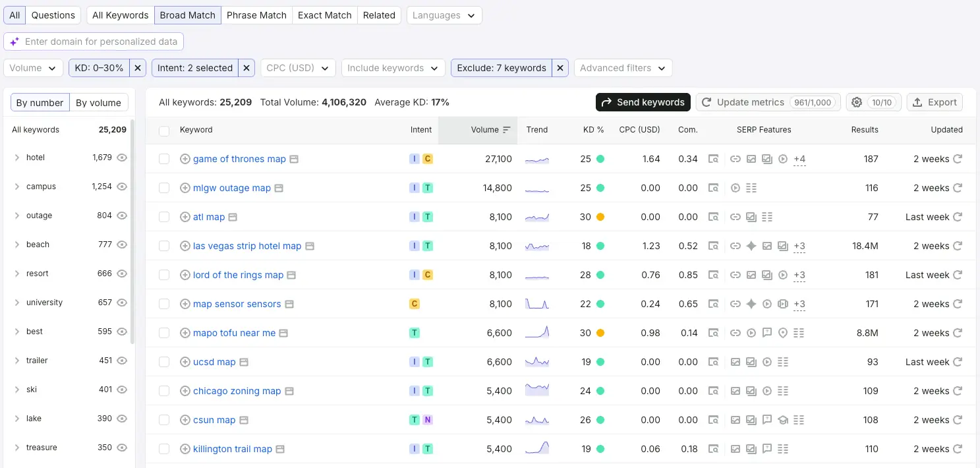The height and width of the screenshot is (468, 980).
Task: Open the chicago zoning map keyword link
Action: tap(237, 391)
